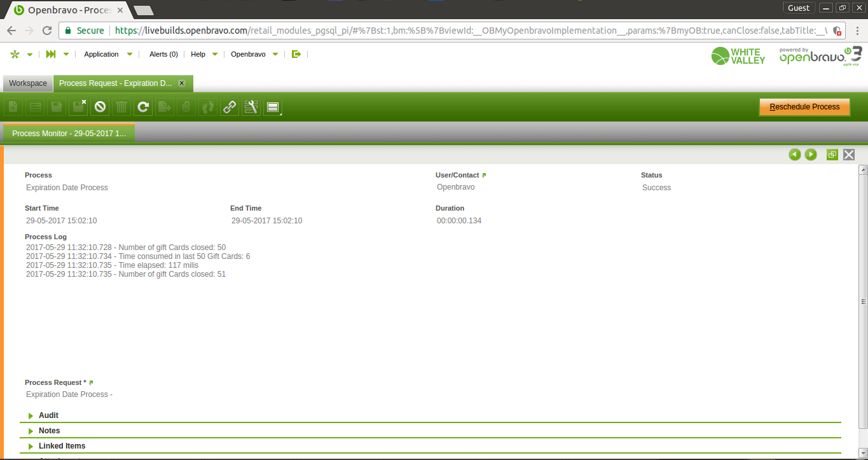Screen dimensions: 868x460
Task: Expand the Openbravo dropdown arrow
Action: (275, 55)
